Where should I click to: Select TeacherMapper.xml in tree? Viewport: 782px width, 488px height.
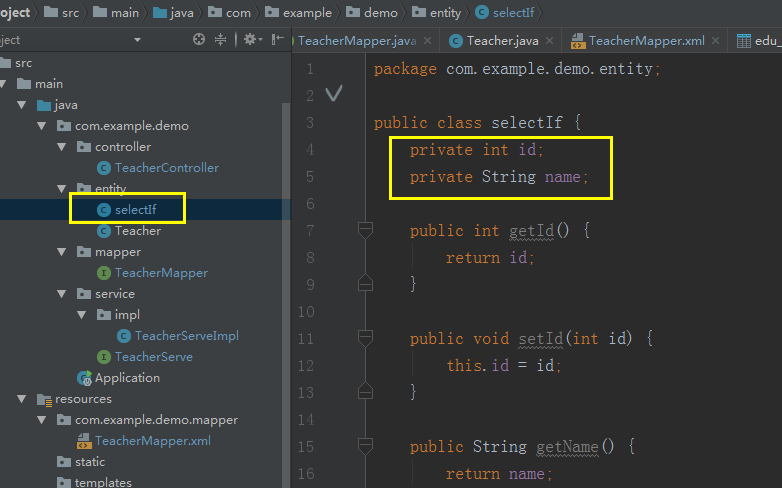point(153,441)
